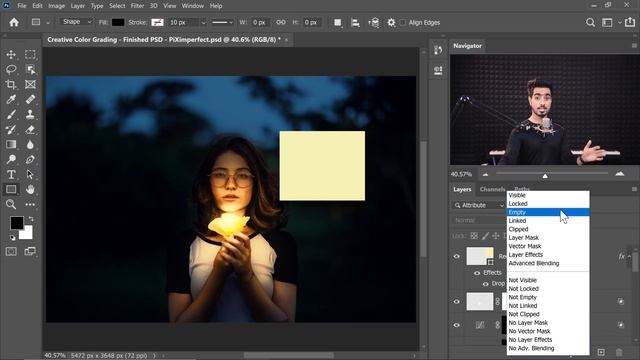Toggle Quick Mask mode icon
Viewport: 640px width, 360px height.
coord(11,251)
